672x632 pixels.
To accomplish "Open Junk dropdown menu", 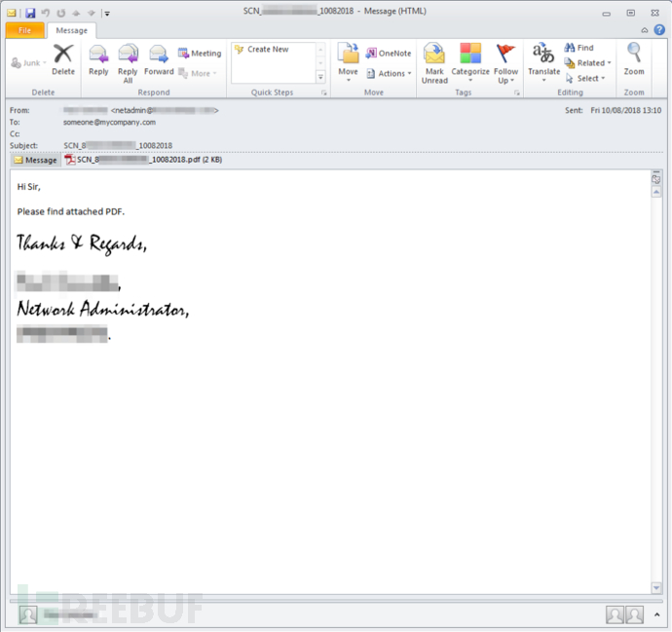I will [x=28, y=63].
